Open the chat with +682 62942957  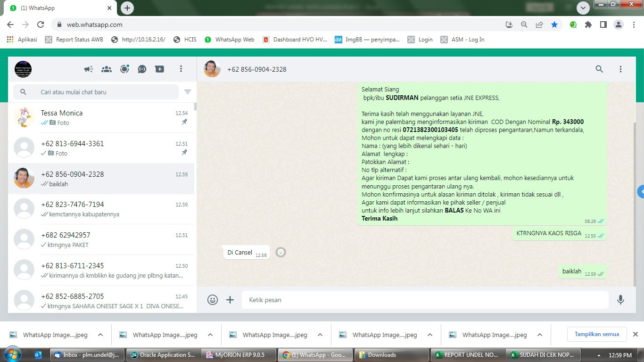coord(101,240)
